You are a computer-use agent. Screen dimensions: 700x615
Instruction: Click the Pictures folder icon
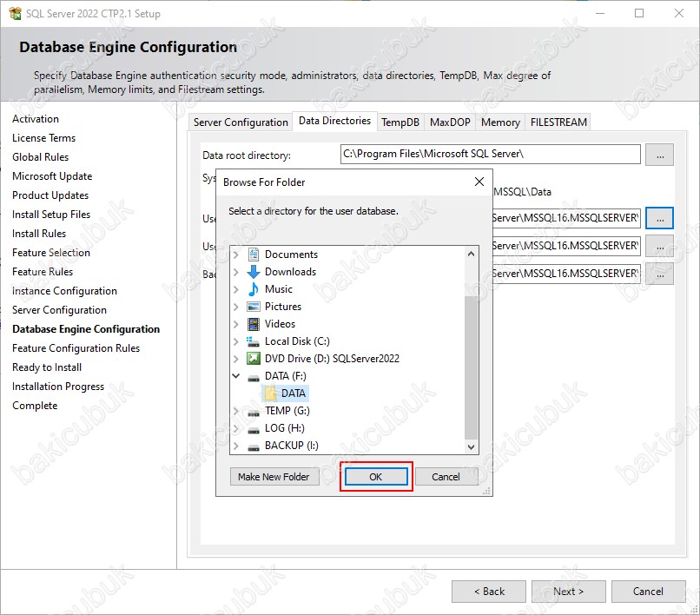tap(253, 307)
